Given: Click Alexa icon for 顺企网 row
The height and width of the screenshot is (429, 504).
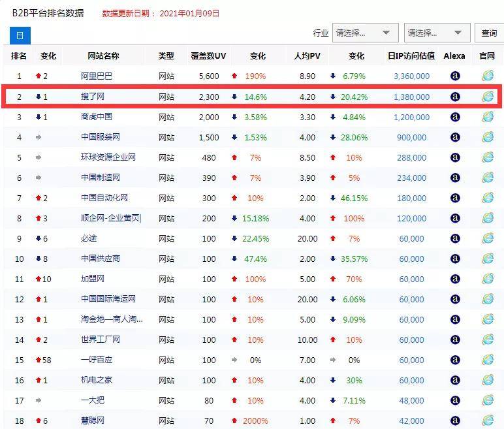Looking at the screenshot, I should point(455,218).
